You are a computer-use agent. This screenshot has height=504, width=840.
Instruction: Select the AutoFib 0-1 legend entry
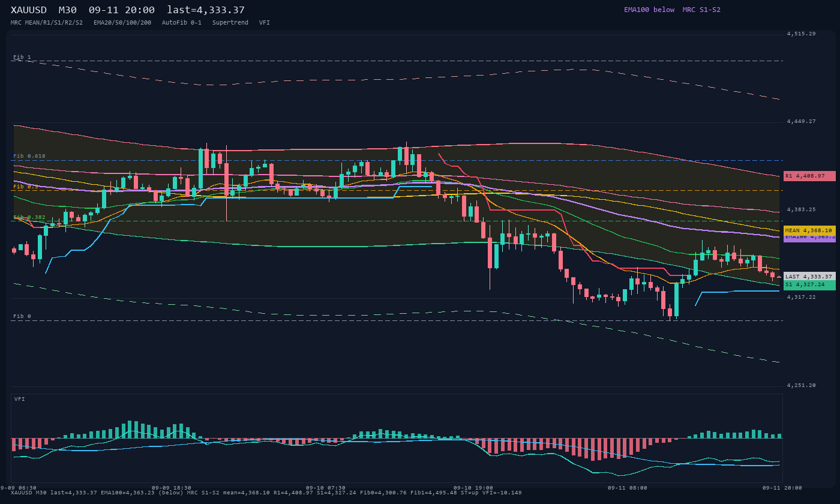[x=182, y=23]
